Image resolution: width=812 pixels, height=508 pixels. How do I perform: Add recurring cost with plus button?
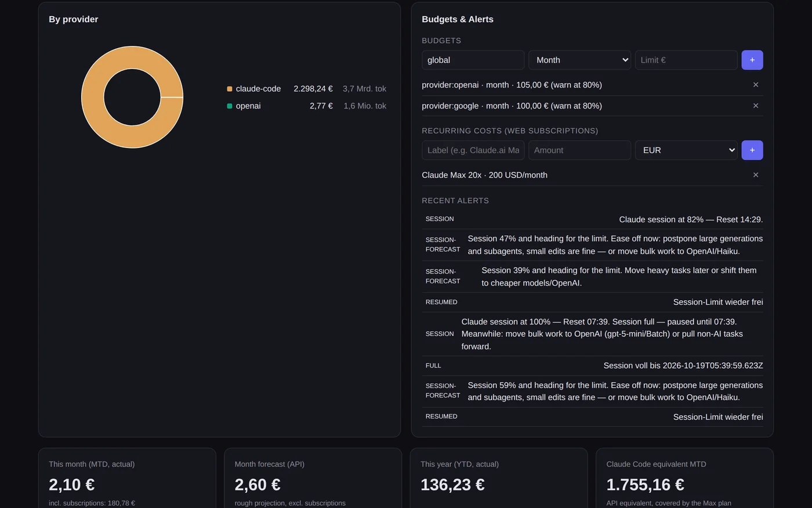[x=752, y=150]
